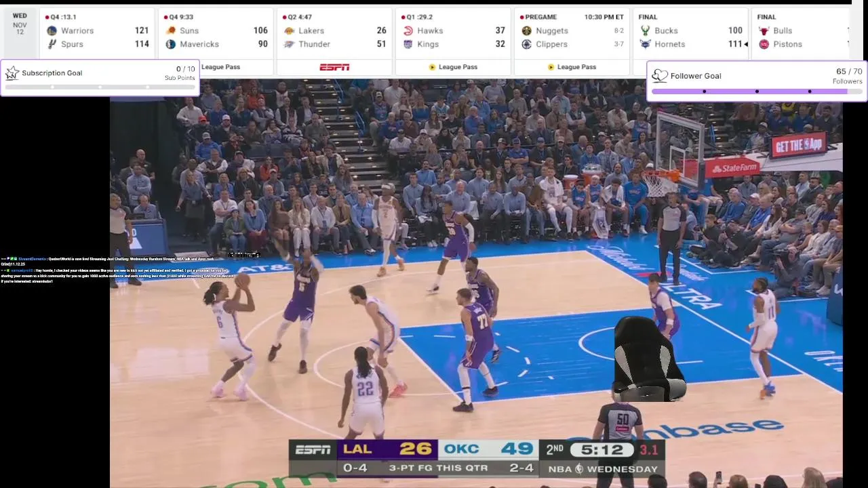Click the Nuggets team logo
This screenshot has width=868, height=488.
[x=527, y=30]
